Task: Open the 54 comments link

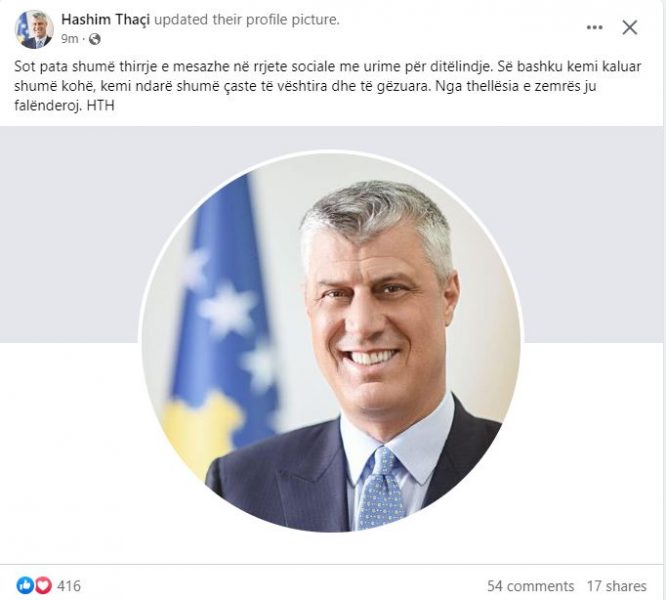Action: [x=531, y=586]
